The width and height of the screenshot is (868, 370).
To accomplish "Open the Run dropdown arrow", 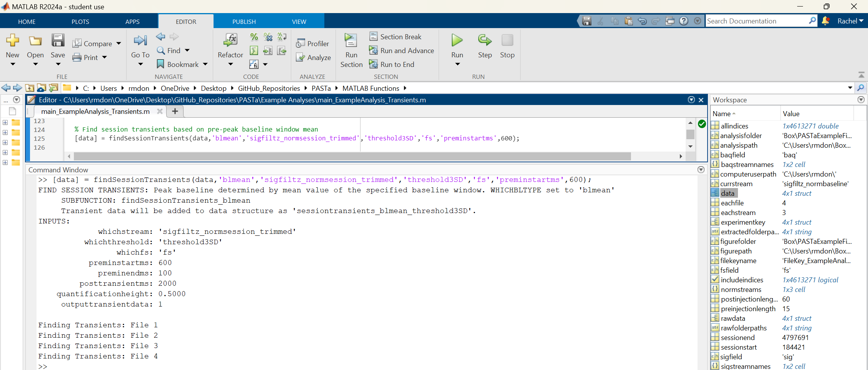I will pyautogui.click(x=457, y=64).
